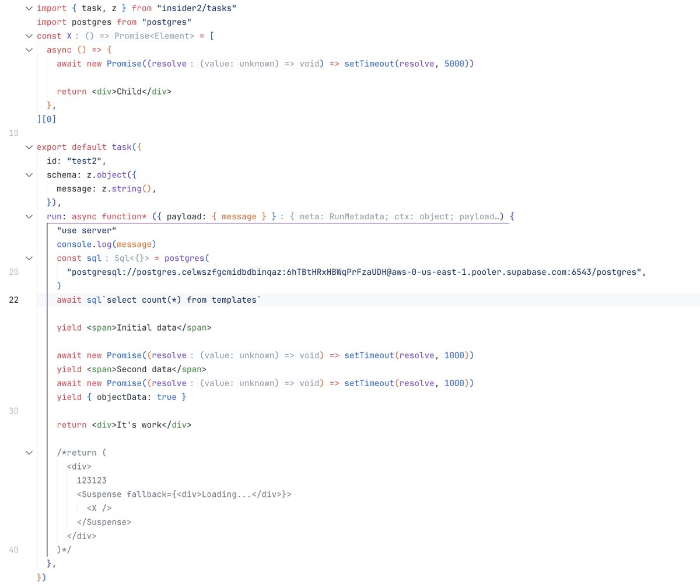Collapse the '/*return (' comment block fold

point(28,452)
